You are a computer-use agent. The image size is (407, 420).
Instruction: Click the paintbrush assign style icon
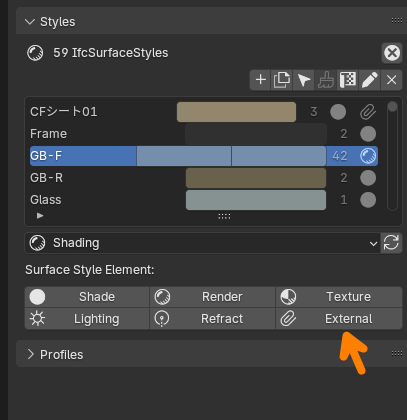point(326,80)
